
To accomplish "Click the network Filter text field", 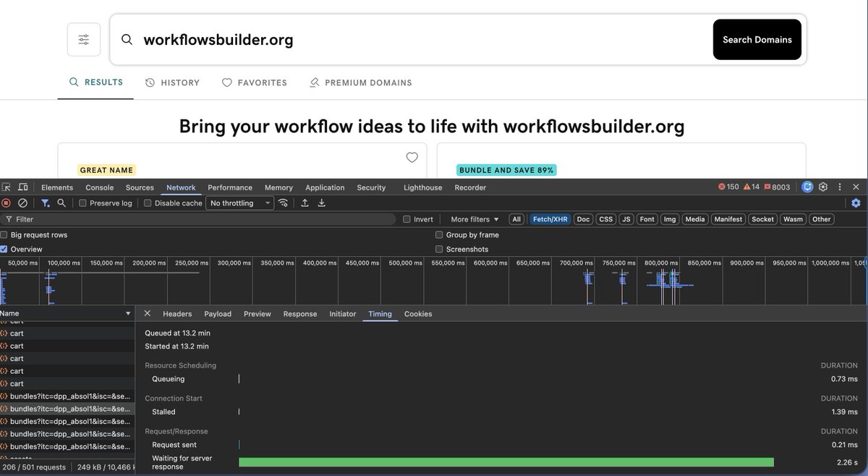I will coord(199,219).
